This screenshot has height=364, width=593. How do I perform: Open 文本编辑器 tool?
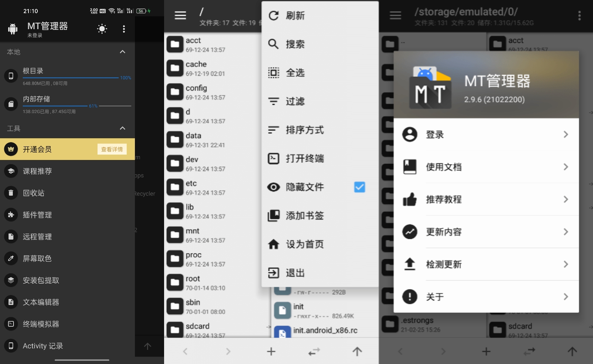(x=67, y=302)
